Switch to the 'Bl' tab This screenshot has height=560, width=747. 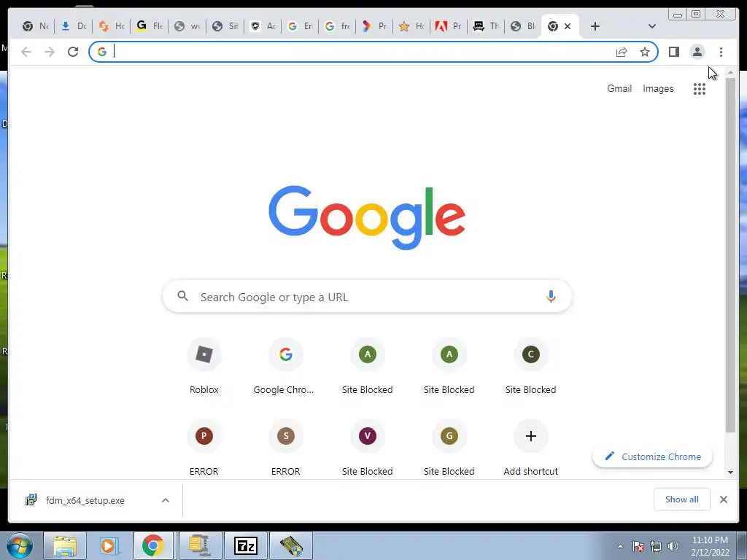coord(522,26)
